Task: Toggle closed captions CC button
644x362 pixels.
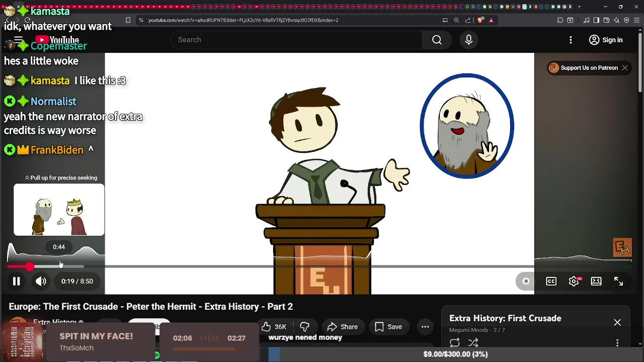Action: coord(551,282)
